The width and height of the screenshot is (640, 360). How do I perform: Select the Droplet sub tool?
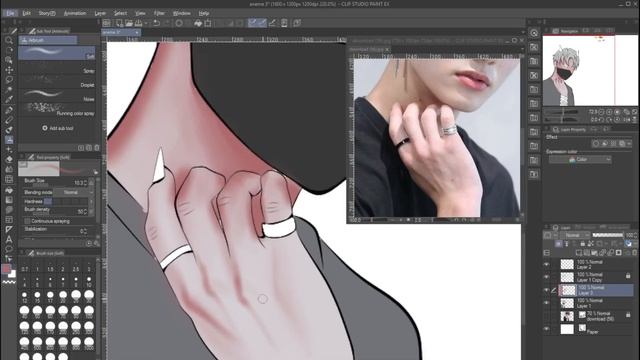tap(57, 82)
